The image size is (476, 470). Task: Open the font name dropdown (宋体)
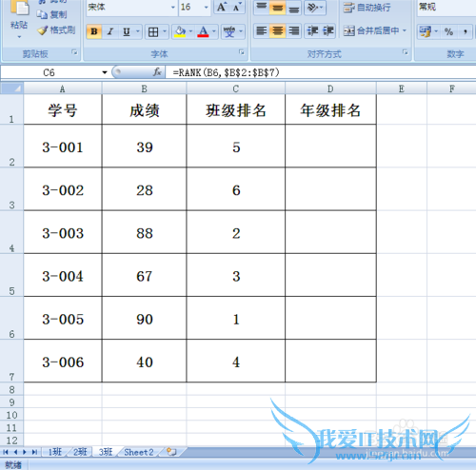pos(173,7)
